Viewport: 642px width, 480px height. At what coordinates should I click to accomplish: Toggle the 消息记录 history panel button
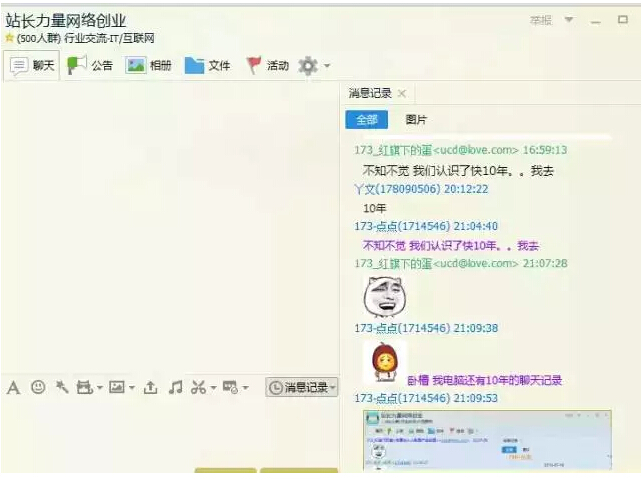[x=302, y=387]
